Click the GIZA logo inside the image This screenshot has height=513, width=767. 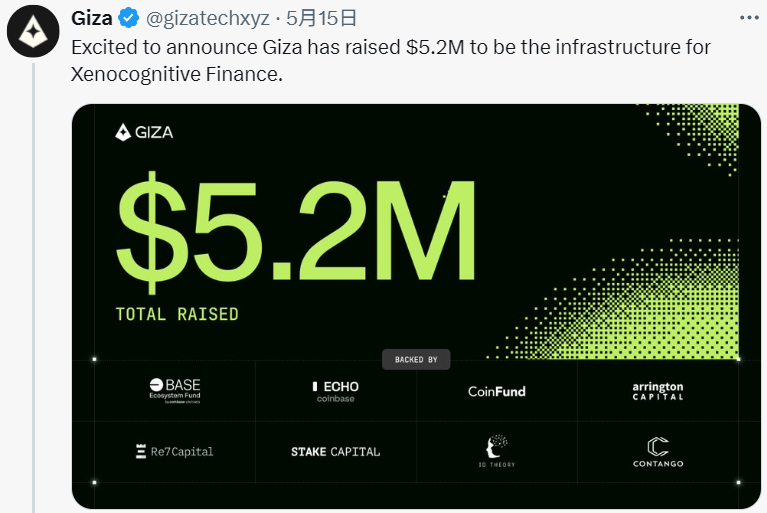pos(145,131)
